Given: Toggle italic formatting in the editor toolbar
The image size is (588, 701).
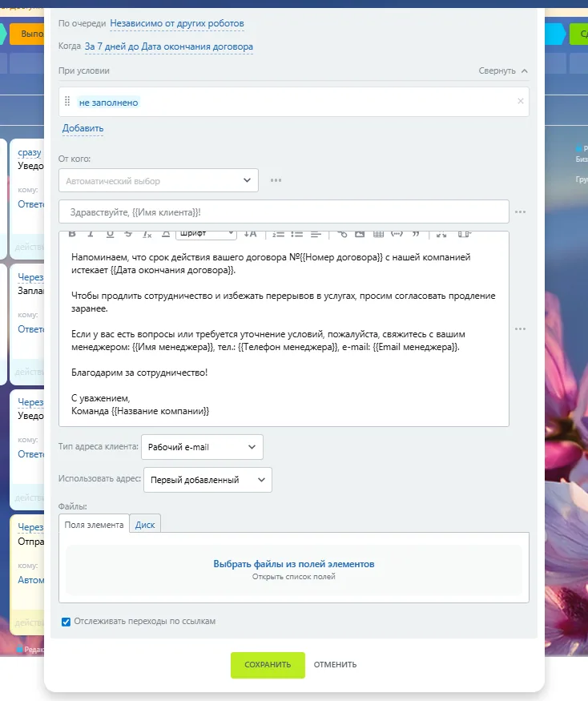Looking at the screenshot, I should coord(91,234).
